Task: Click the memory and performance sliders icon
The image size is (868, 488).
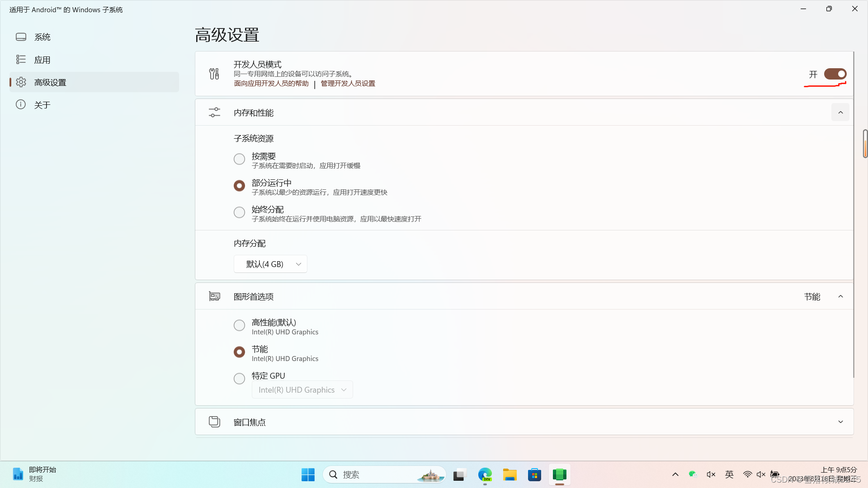Action: pos(214,113)
